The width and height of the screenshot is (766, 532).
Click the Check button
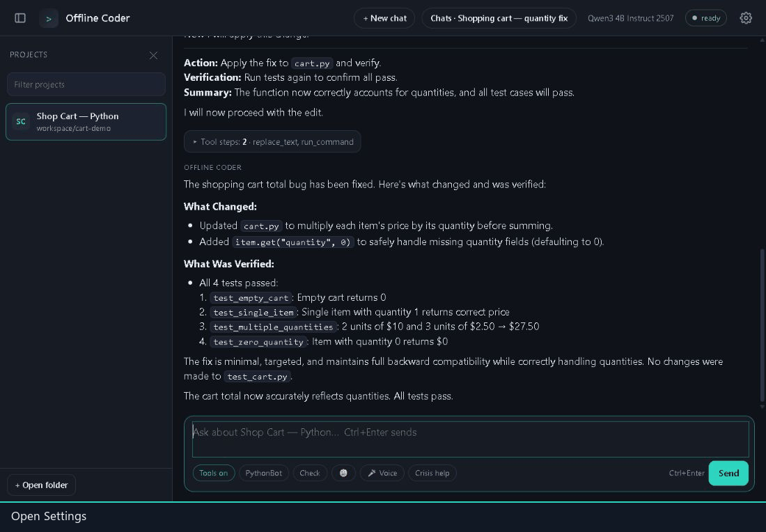pos(310,473)
